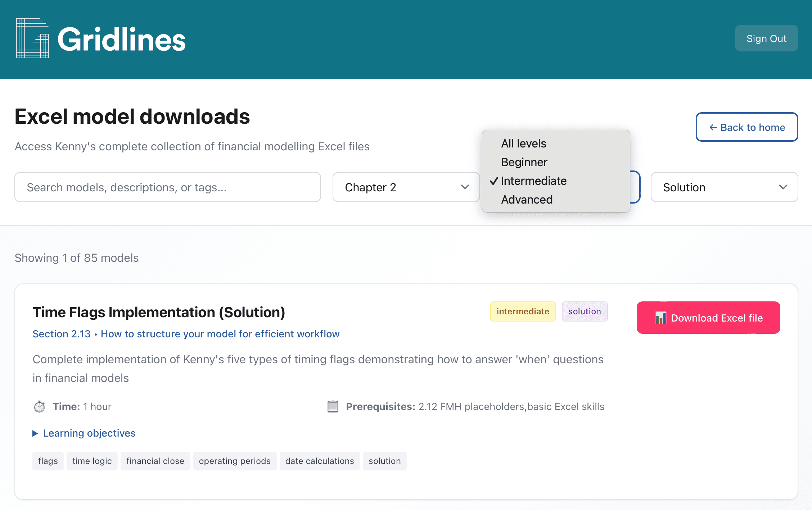
Task: Click the stopwatch Time icon
Action: click(39, 406)
